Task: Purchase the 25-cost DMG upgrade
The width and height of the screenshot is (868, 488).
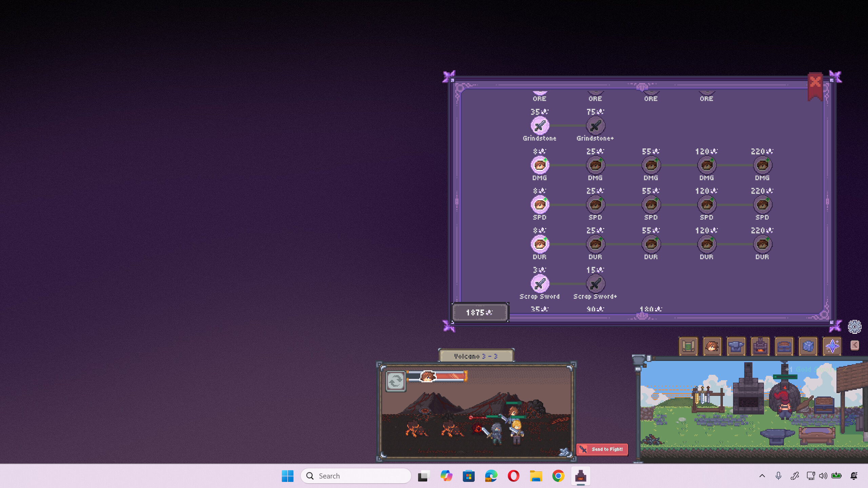Action: pyautogui.click(x=595, y=165)
